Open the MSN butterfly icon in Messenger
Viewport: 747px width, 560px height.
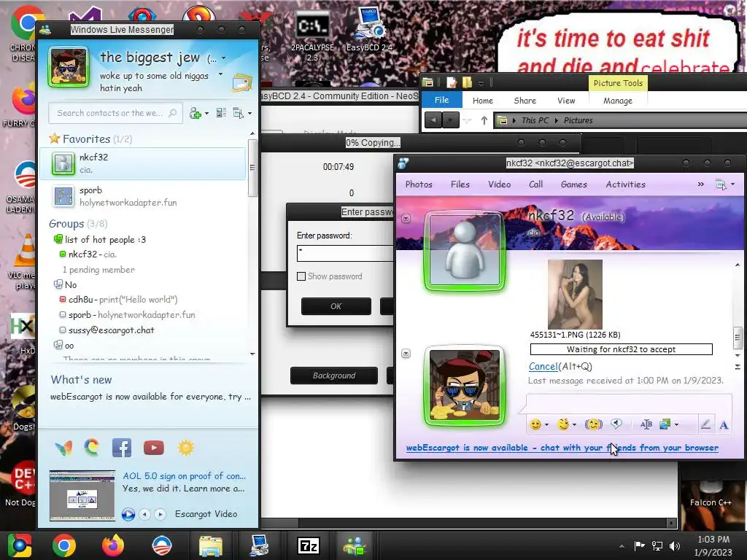click(63, 448)
